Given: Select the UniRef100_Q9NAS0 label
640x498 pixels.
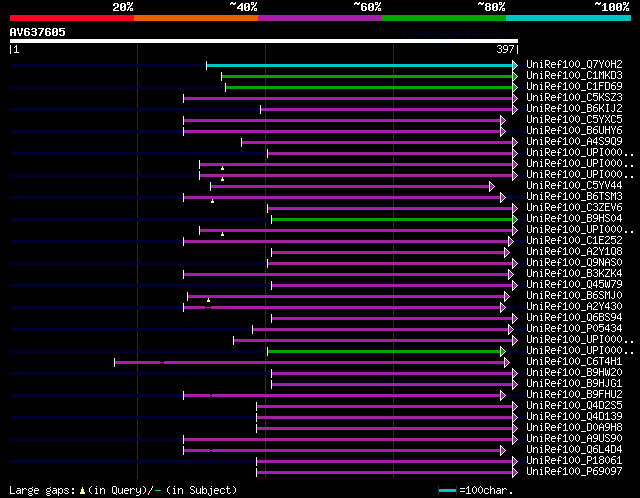Looking at the screenshot, I should click(574, 263).
